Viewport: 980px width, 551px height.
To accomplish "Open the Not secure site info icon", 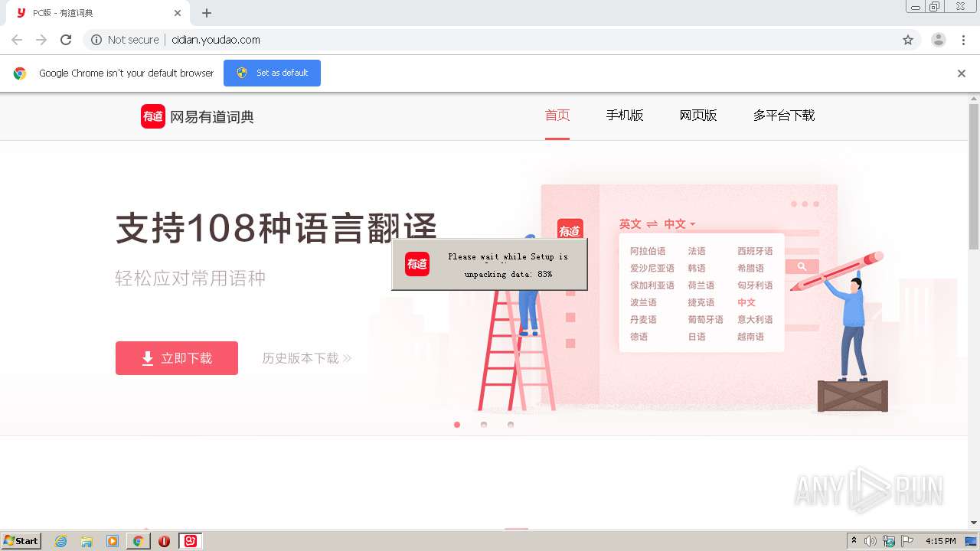I will pos(96,40).
